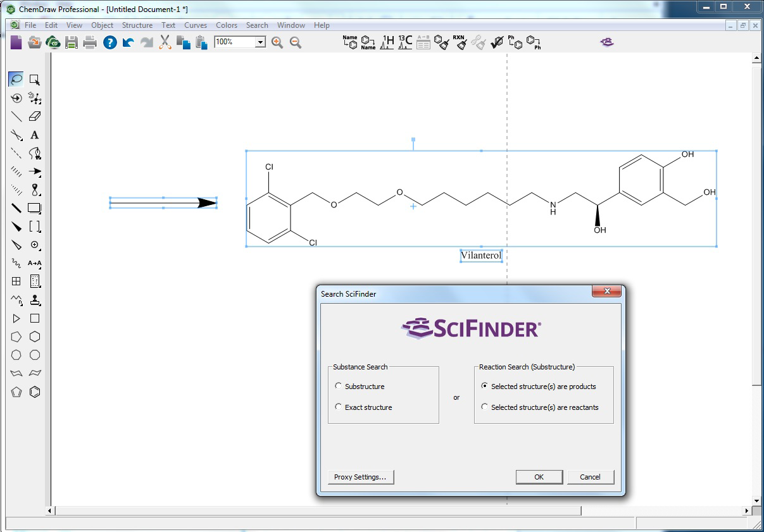Viewport: 764px width, 532px height.
Task: Choose the Exact structure radio option
Action: tap(339, 407)
